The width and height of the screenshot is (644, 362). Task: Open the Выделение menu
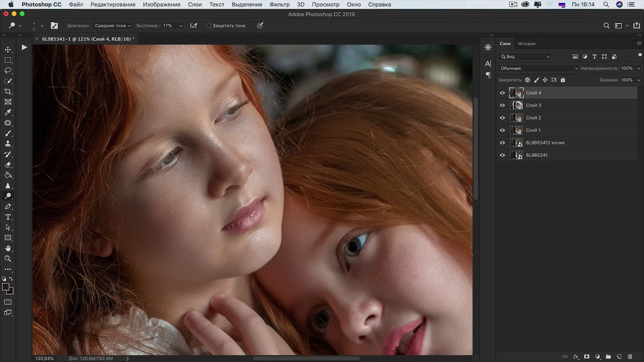tap(247, 5)
